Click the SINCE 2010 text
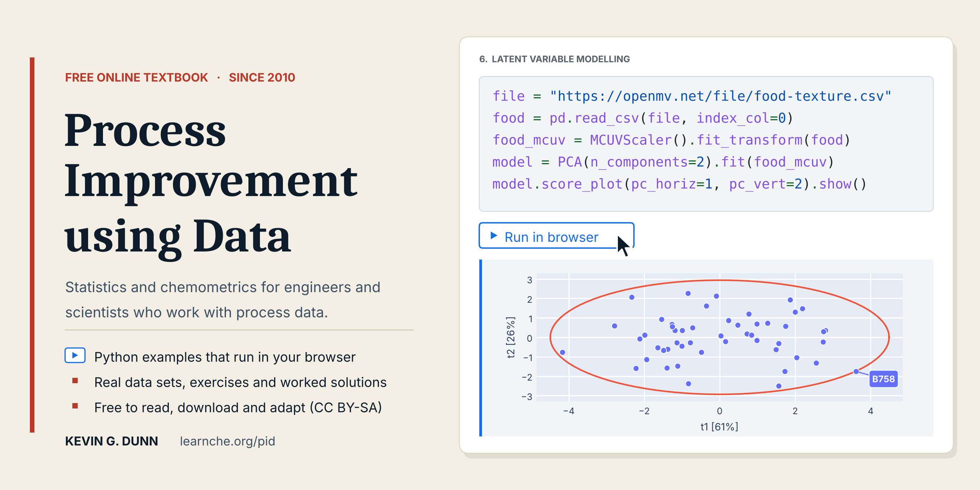This screenshot has width=980, height=490. coord(262,77)
